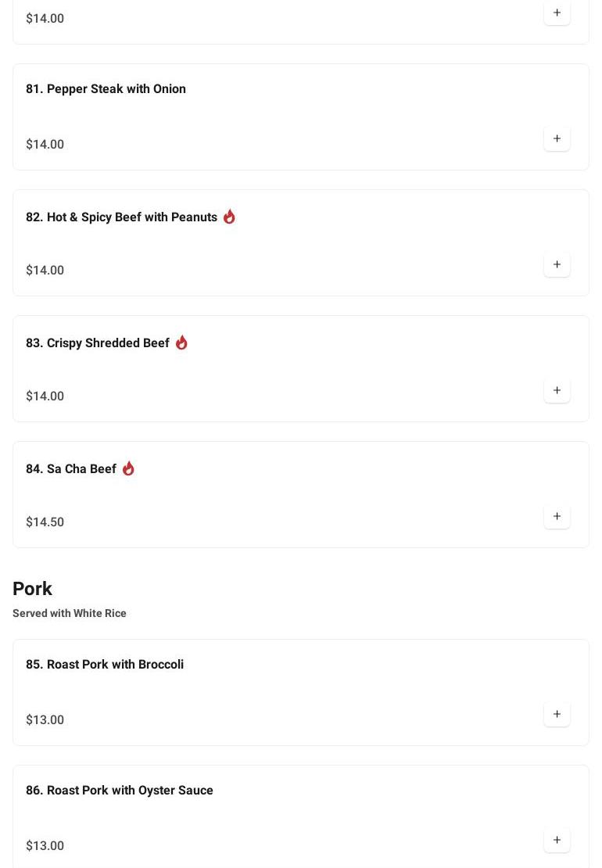Screen dimensions: 602x868
Task: Click the Pork section heading
Action: click(32, 589)
